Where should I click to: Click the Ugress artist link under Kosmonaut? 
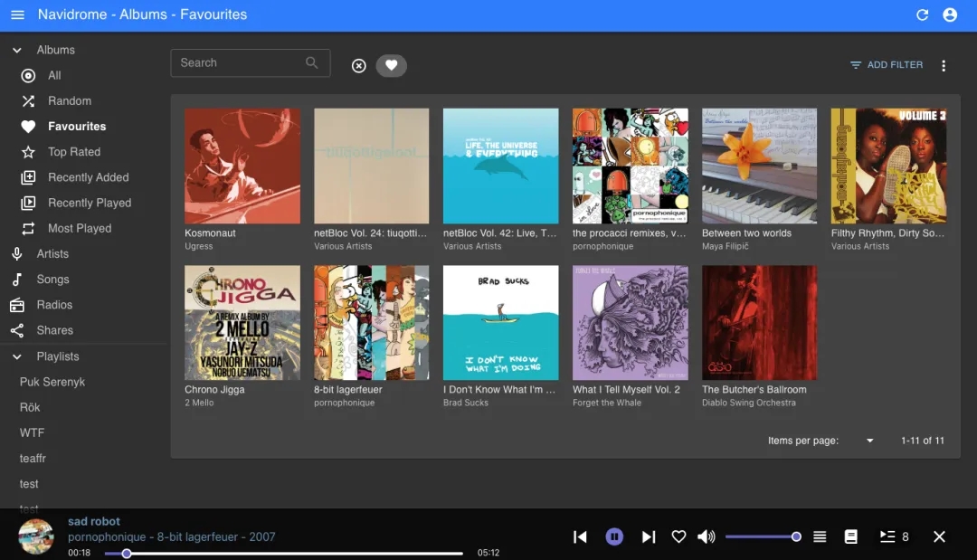[x=199, y=246]
